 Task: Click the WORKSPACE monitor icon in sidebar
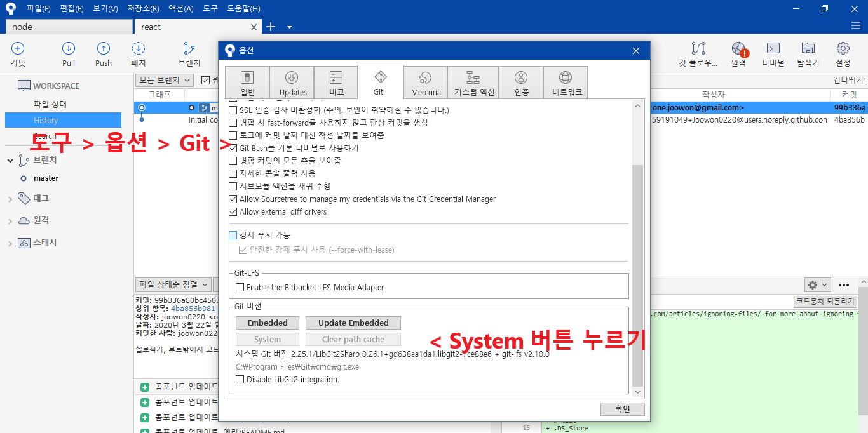(x=24, y=86)
